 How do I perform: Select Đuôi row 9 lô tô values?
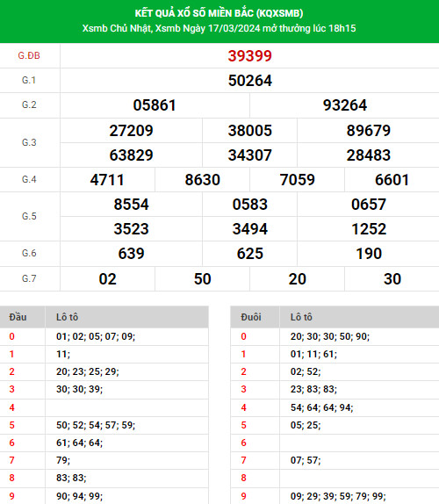click(x=338, y=496)
